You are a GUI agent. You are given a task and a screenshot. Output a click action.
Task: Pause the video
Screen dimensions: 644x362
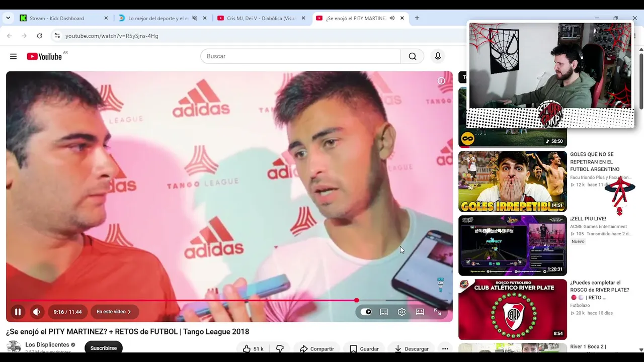[x=18, y=312]
